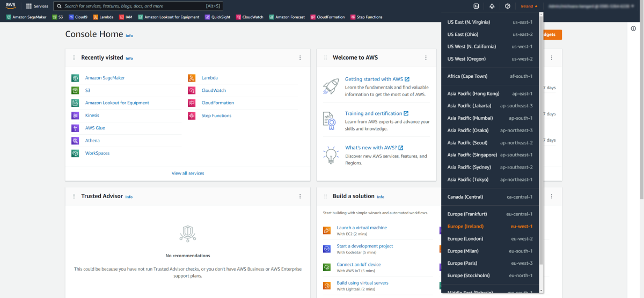The height and width of the screenshot is (298, 644).
Task: Select Africa (Cape Town) region
Action: [490, 76]
